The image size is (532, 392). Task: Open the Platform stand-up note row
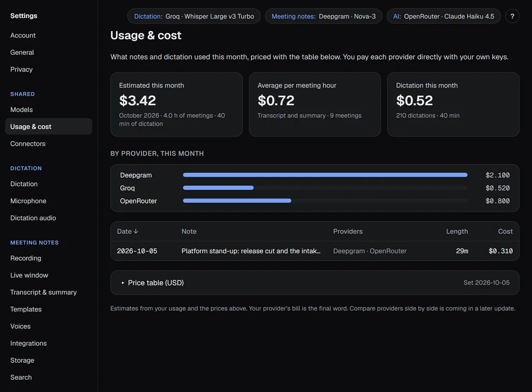[x=314, y=251]
